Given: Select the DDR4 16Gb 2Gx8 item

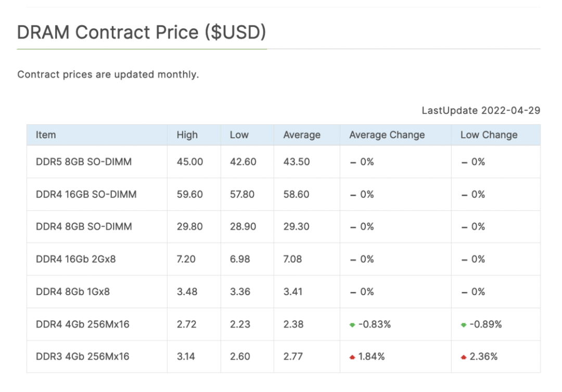Looking at the screenshot, I should (76, 259).
